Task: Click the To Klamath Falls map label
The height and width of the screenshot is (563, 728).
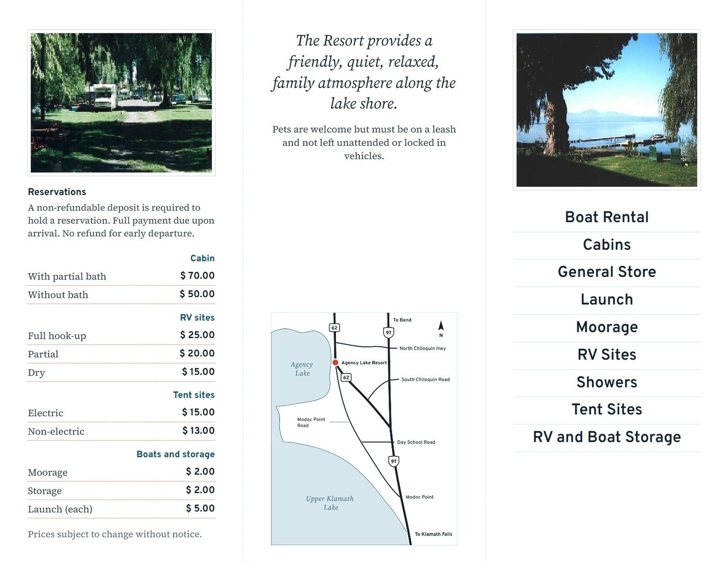Action: [x=434, y=534]
